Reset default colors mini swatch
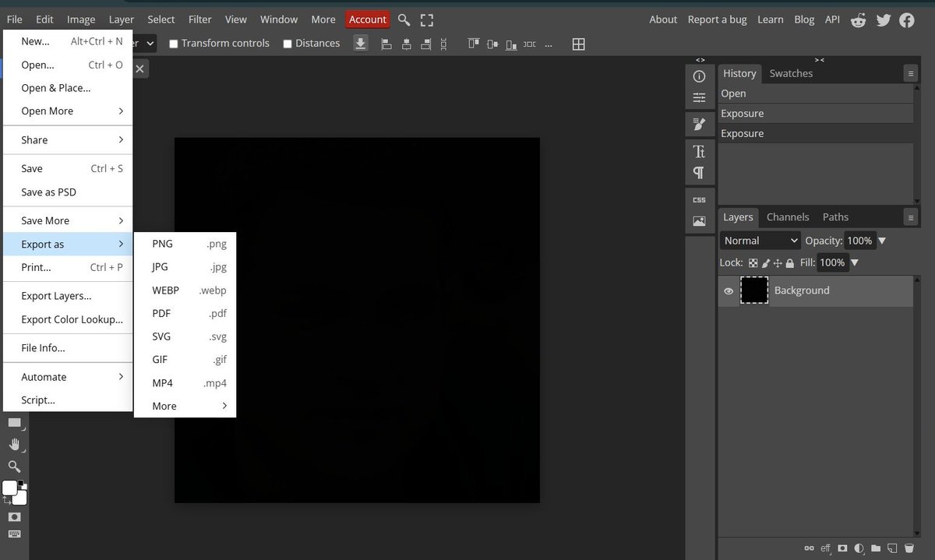935x560 pixels. 22,484
